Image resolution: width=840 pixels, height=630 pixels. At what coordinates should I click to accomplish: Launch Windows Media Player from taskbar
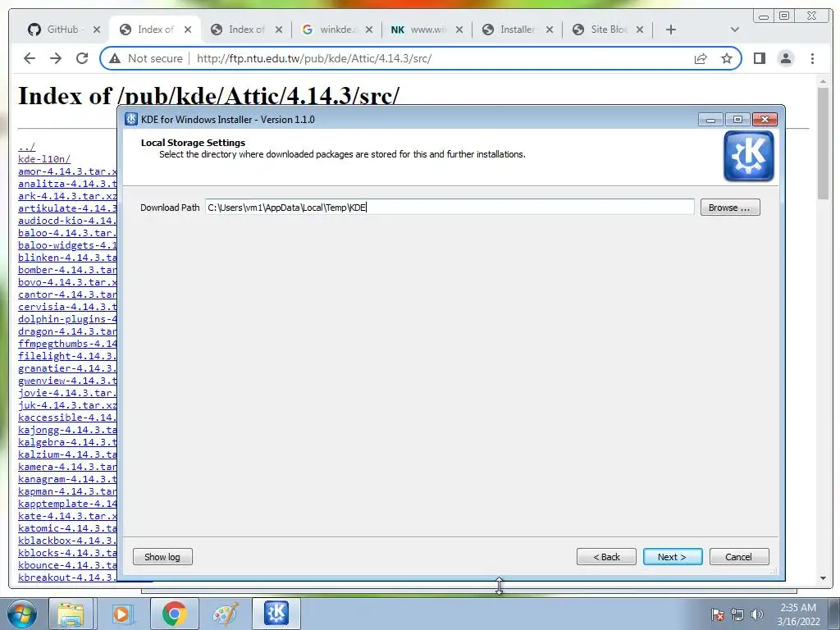point(121,614)
